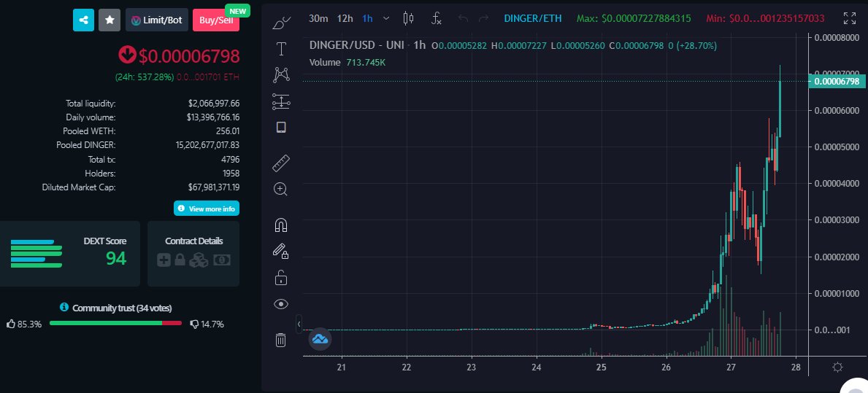Open the indicators fx menu
868x393 pixels.
point(437,18)
